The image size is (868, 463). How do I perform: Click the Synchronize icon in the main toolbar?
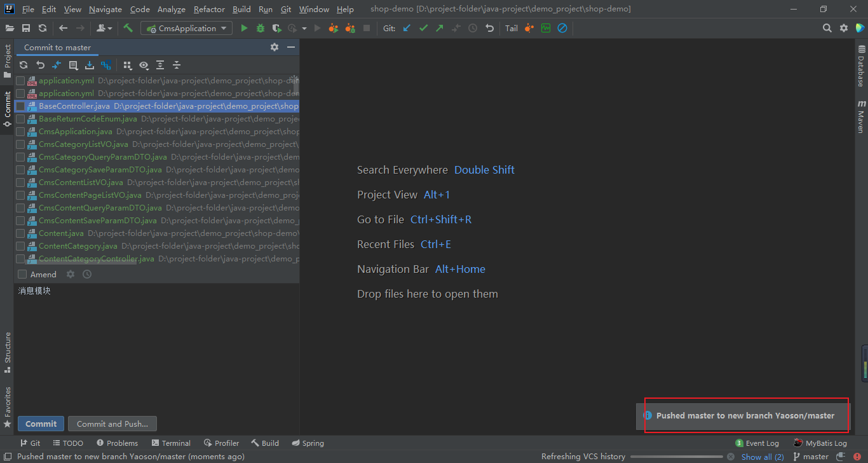(43, 28)
